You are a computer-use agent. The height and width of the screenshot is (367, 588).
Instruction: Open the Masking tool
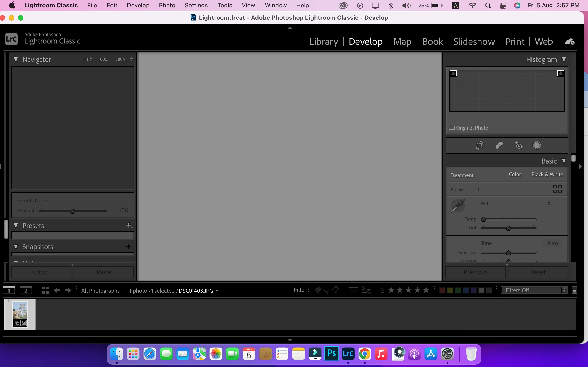pos(537,145)
